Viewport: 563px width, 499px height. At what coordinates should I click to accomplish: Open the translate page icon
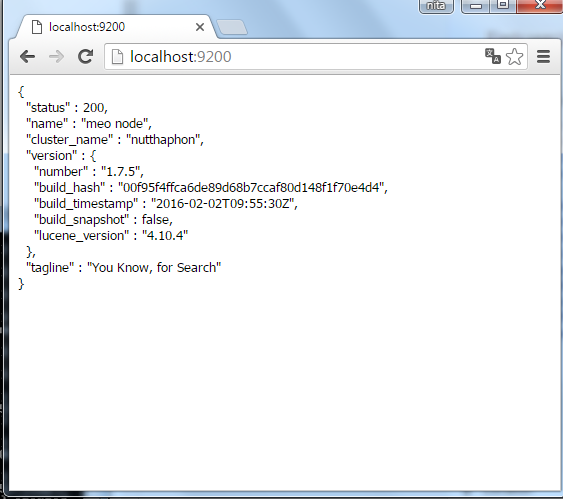click(493, 56)
